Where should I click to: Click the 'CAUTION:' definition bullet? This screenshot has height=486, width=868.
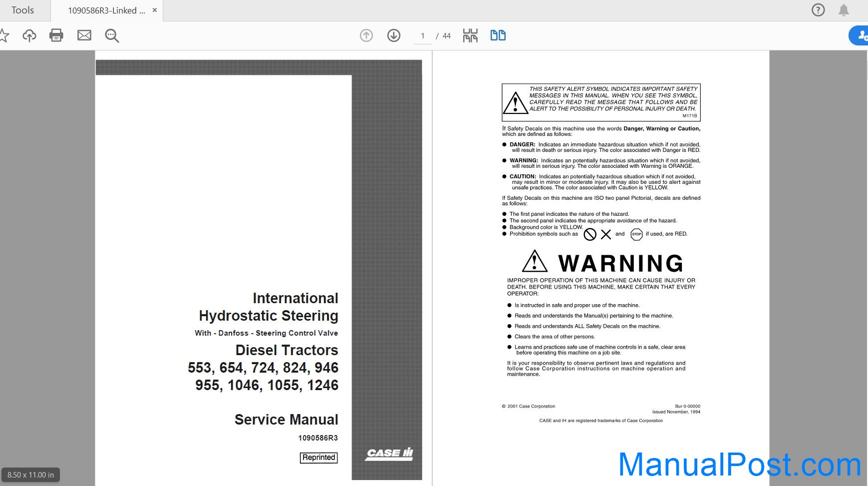[x=601, y=182]
